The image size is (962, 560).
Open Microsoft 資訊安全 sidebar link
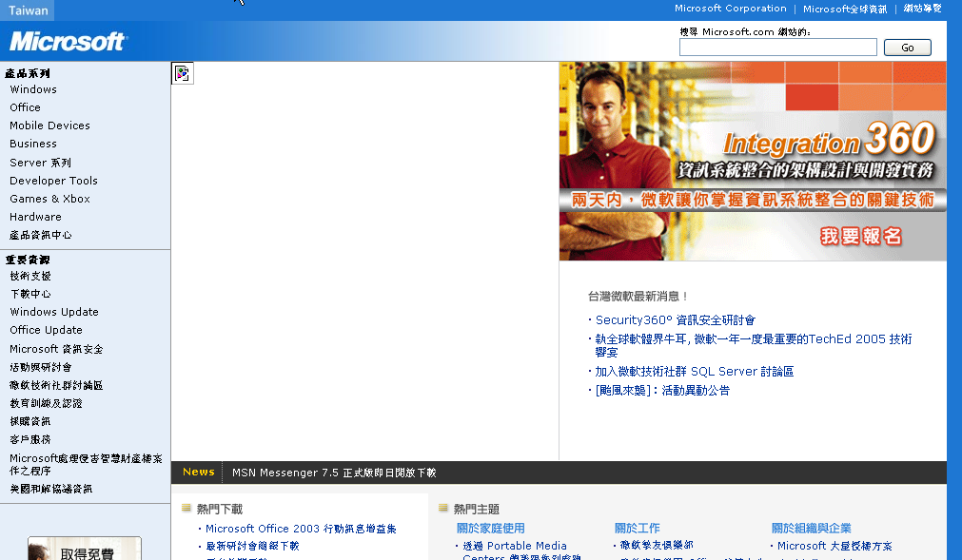click(x=56, y=349)
